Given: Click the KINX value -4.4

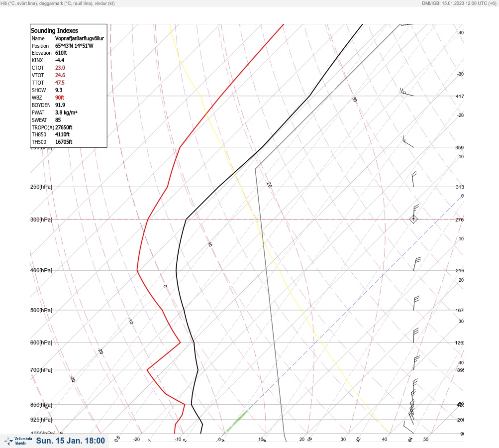Looking at the screenshot, I should pyautogui.click(x=60, y=60).
